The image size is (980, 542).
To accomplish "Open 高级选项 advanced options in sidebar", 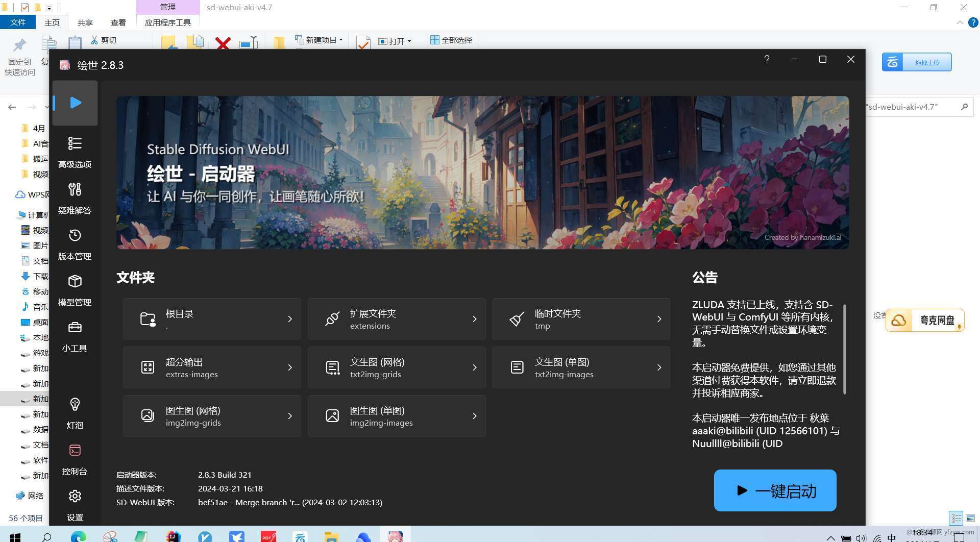I will click(x=75, y=152).
